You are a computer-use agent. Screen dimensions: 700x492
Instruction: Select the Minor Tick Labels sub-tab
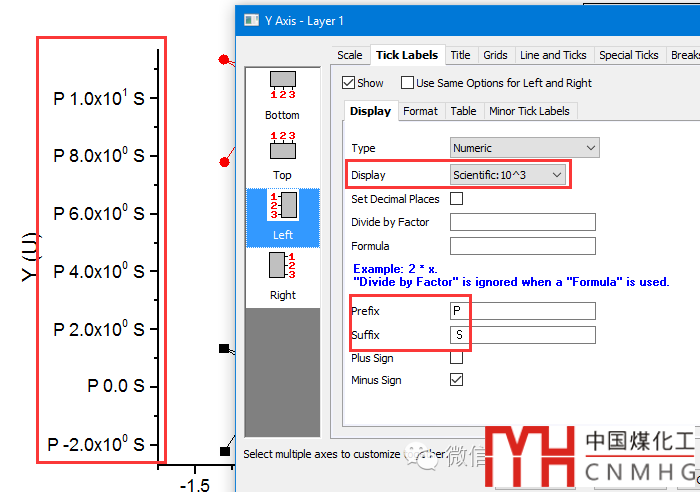click(x=529, y=111)
